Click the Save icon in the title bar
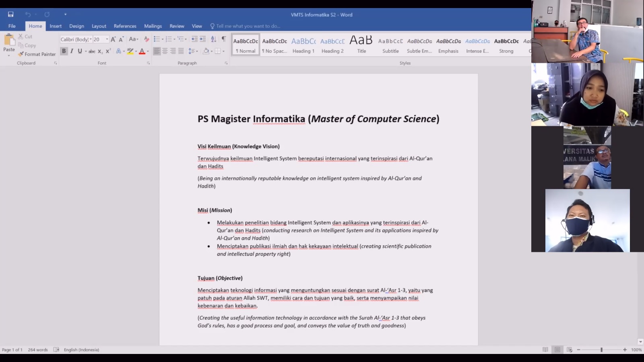 [11, 14]
